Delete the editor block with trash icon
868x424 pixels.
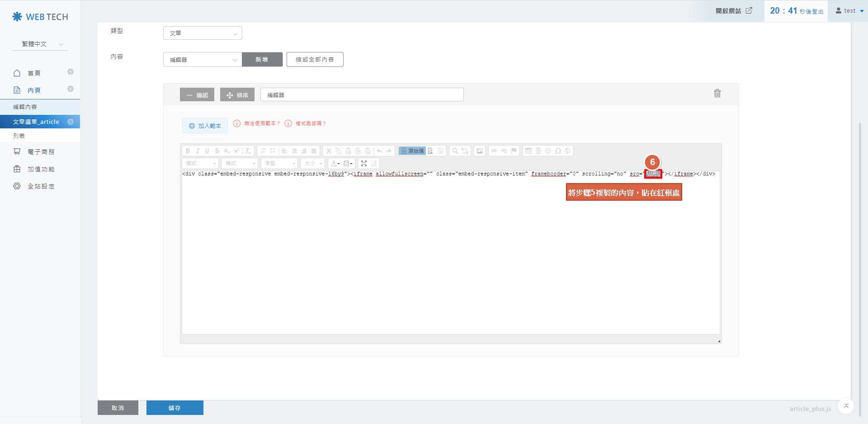pos(717,94)
